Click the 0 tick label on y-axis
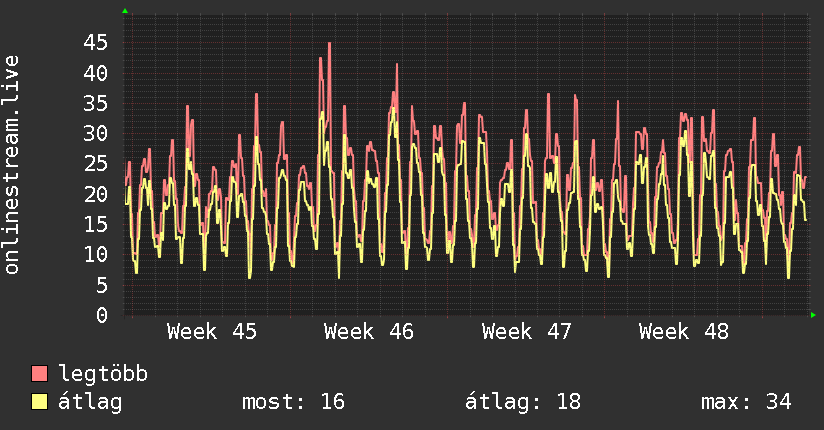This screenshot has height=430, width=824. 102,315
